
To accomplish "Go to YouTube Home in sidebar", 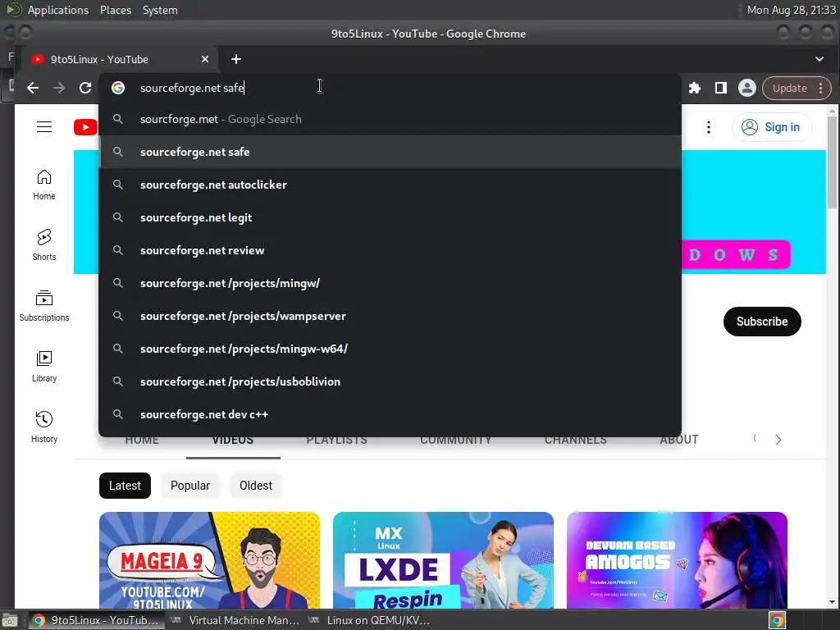I will click(x=44, y=185).
